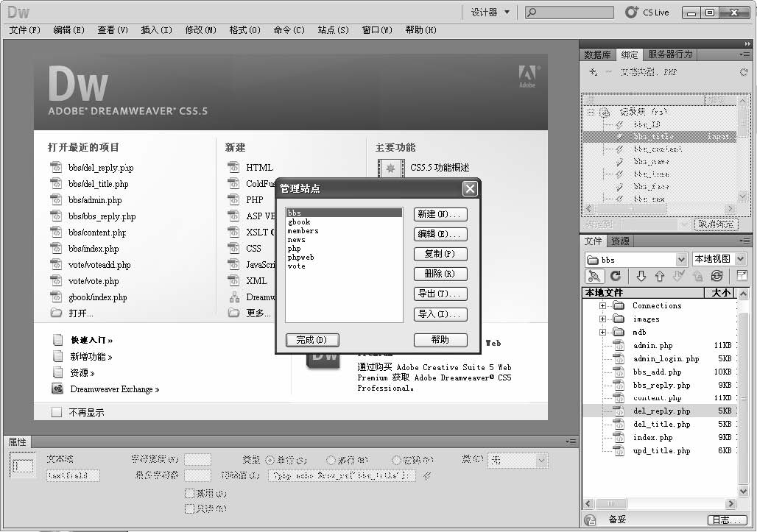Click the expand Files panel icon

(x=742, y=276)
